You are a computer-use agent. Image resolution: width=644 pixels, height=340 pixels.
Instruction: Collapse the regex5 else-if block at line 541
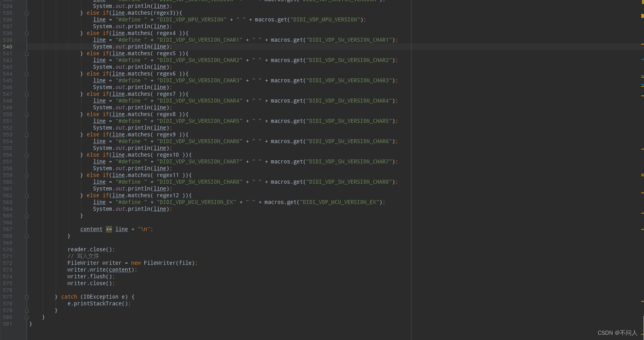(27, 54)
